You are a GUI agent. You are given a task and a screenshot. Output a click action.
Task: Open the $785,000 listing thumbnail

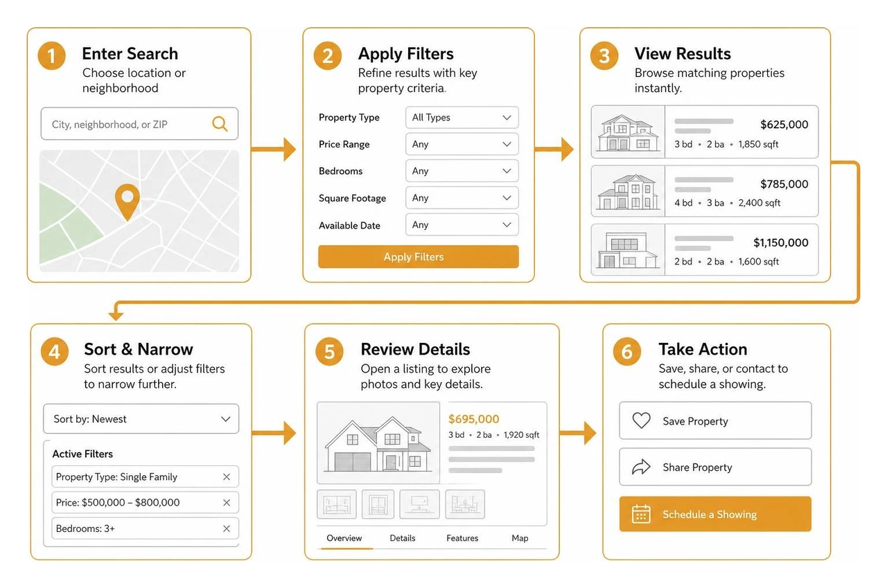(628, 190)
